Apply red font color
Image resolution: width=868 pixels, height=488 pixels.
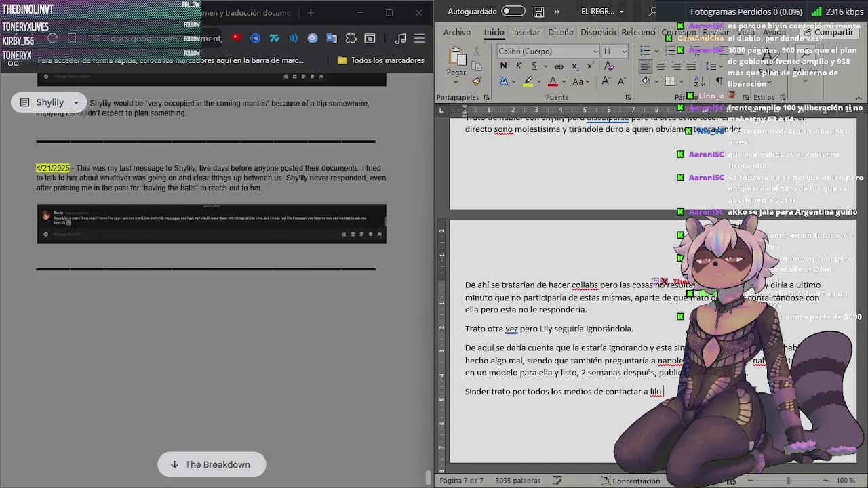[x=553, y=81]
